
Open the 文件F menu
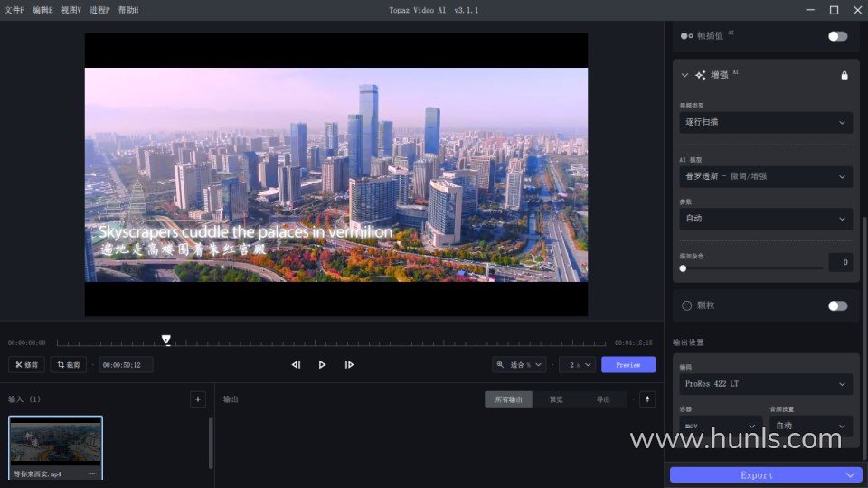[x=14, y=10]
